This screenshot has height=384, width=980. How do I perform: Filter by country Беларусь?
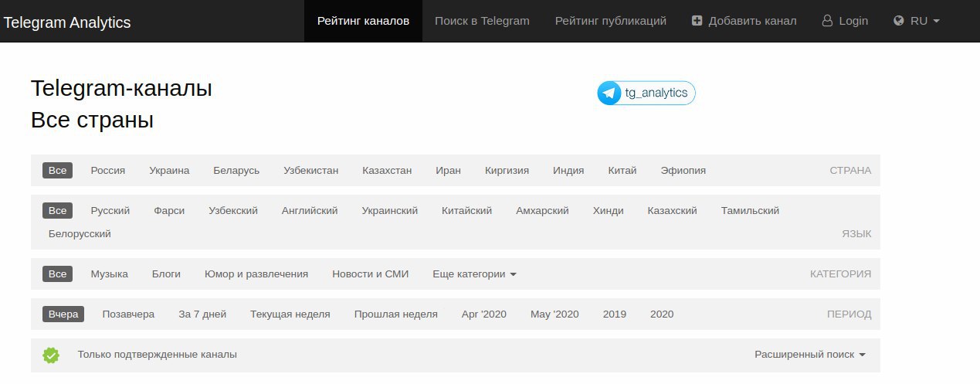point(236,170)
